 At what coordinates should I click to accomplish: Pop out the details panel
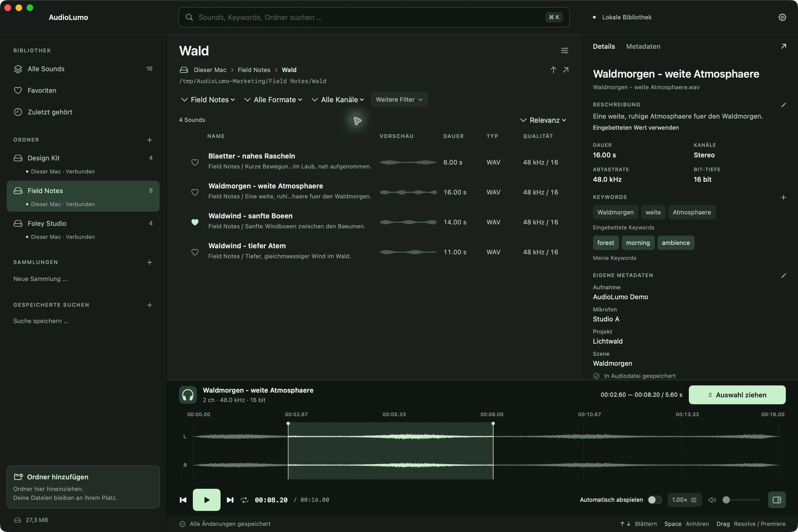(x=783, y=47)
